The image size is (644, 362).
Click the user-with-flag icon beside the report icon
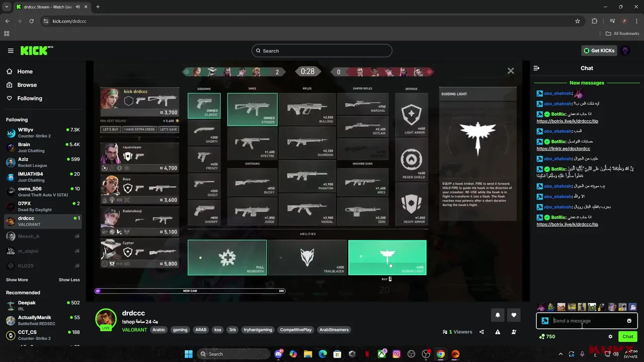click(x=514, y=332)
